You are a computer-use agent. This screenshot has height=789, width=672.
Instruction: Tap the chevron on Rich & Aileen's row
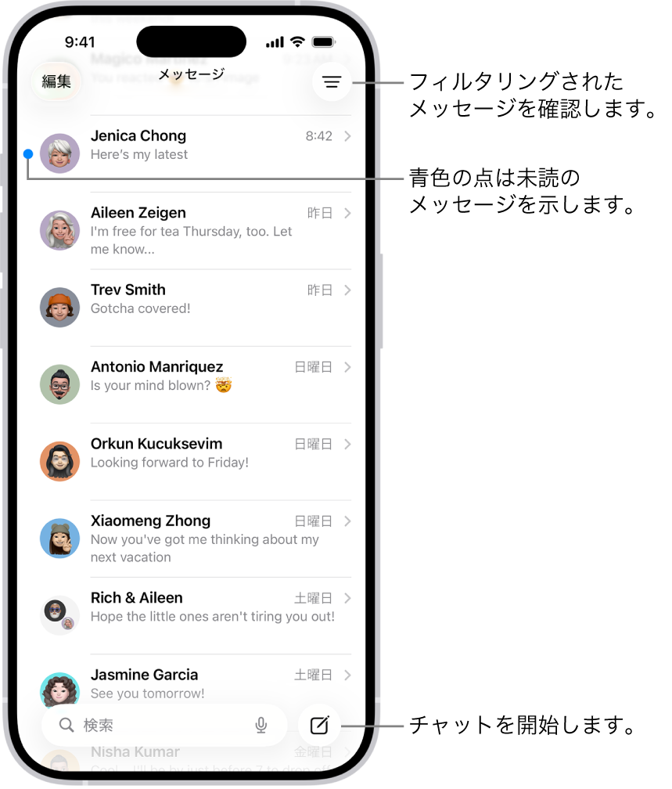pos(347,598)
